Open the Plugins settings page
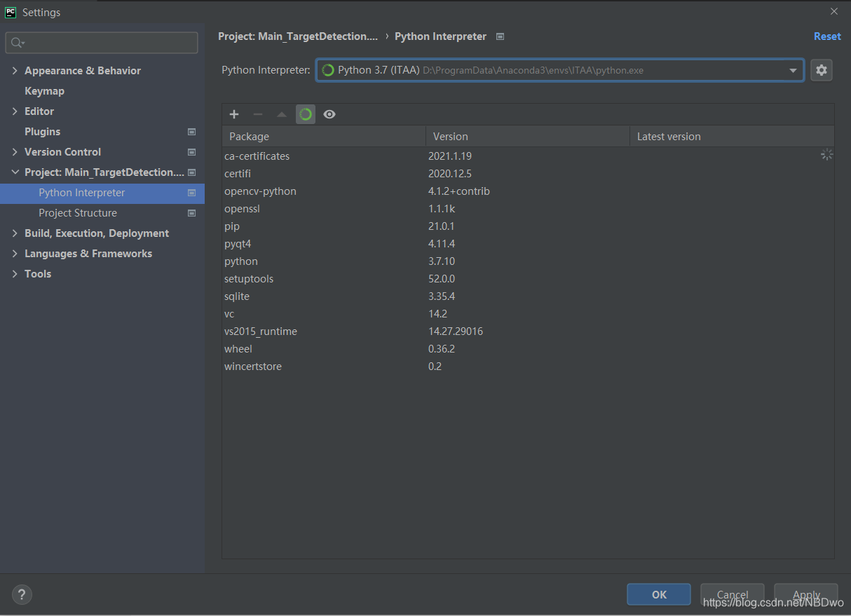 (x=42, y=132)
